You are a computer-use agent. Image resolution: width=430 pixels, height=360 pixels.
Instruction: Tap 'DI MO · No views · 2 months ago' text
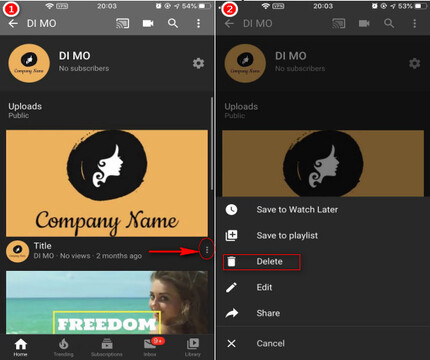pyautogui.click(x=88, y=256)
